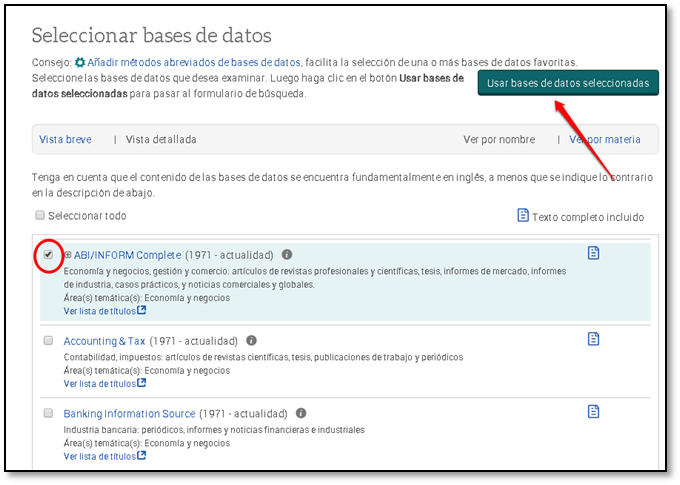Click ABI/INFORM description starting Economía y negocios, gestión

point(315,278)
